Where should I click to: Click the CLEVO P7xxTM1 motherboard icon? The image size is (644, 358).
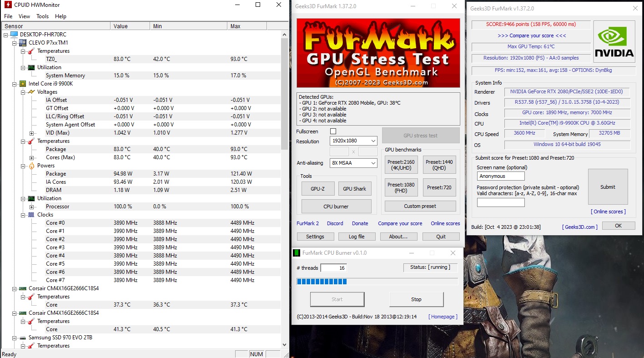pyautogui.click(x=23, y=43)
